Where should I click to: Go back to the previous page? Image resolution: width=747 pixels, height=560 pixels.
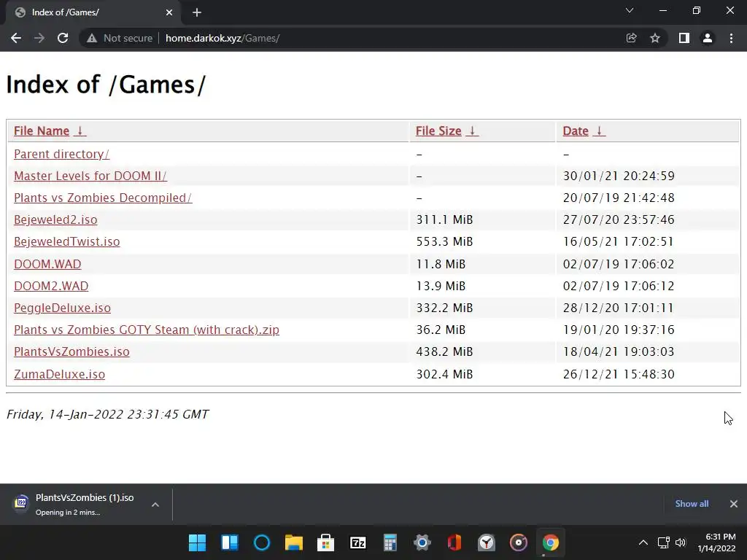16,38
